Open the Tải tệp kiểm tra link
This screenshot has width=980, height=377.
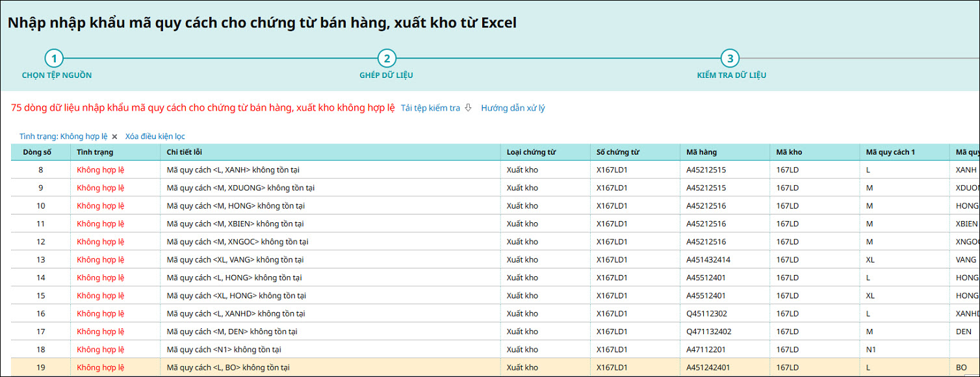[x=430, y=108]
